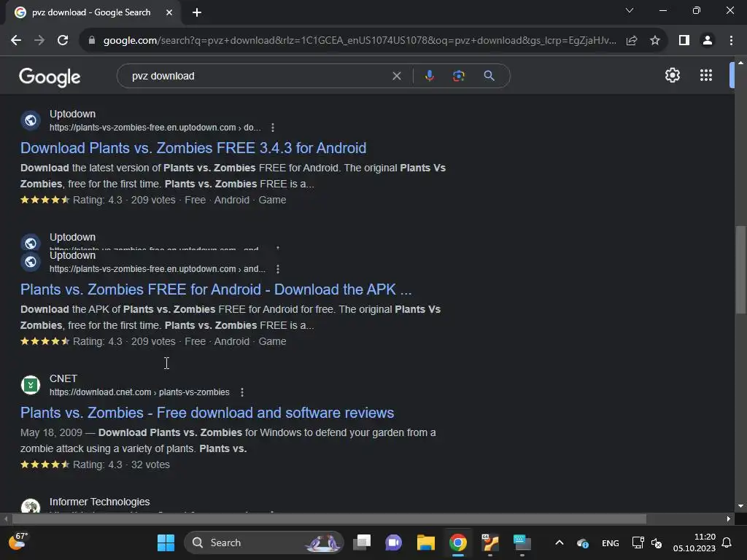Click the first Uptodown globe favicon
747x560 pixels.
point(31,120)
